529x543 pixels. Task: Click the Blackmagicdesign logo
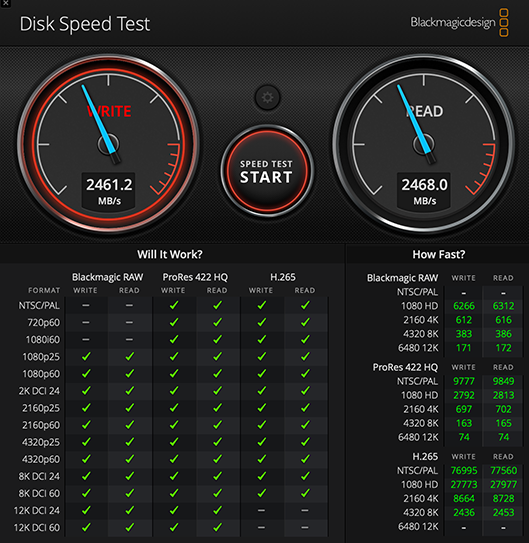point(459,23)
